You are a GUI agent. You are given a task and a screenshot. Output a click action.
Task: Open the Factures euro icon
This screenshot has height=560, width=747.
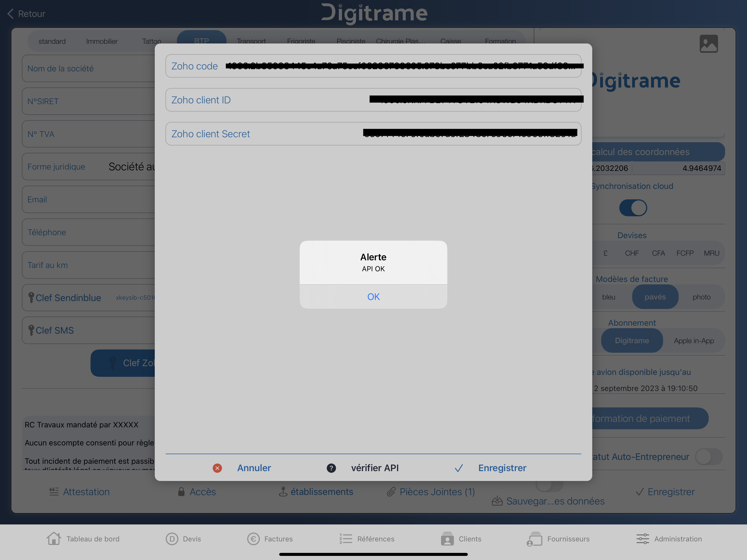point(253,539)
